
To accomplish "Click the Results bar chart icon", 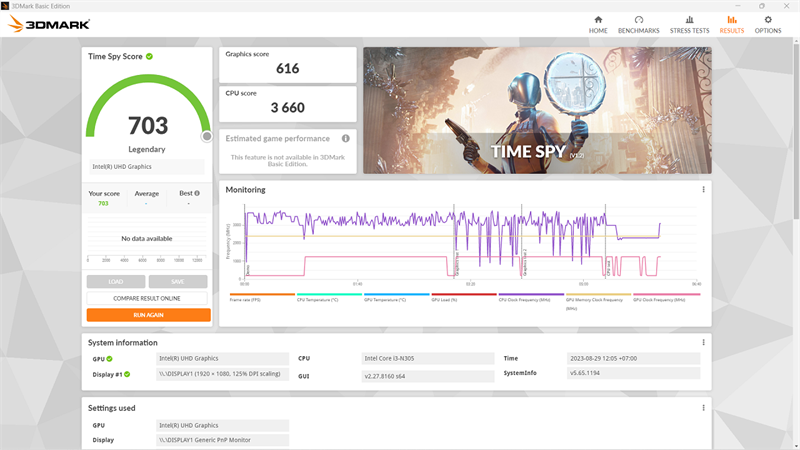I will click(732, 19).
